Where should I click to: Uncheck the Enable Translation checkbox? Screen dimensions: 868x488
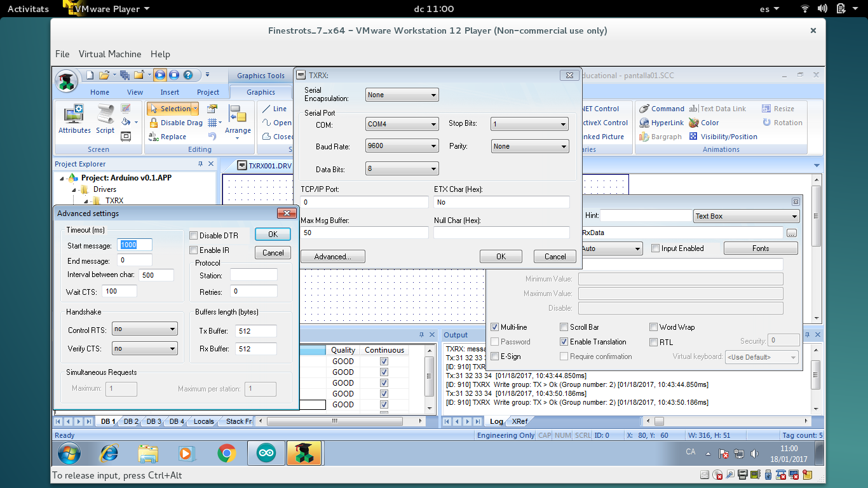coord(564,342)
